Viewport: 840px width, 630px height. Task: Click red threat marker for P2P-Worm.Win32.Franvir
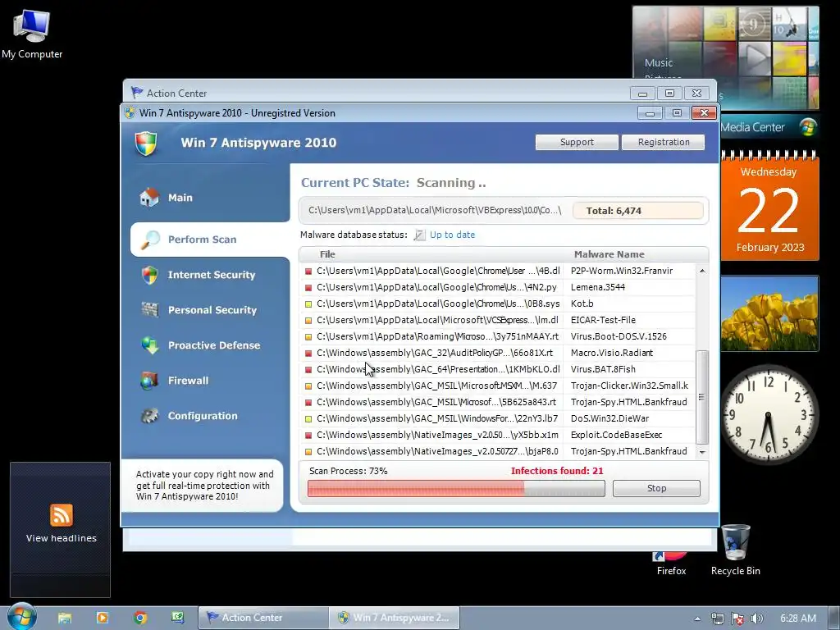tap(308, 271)
